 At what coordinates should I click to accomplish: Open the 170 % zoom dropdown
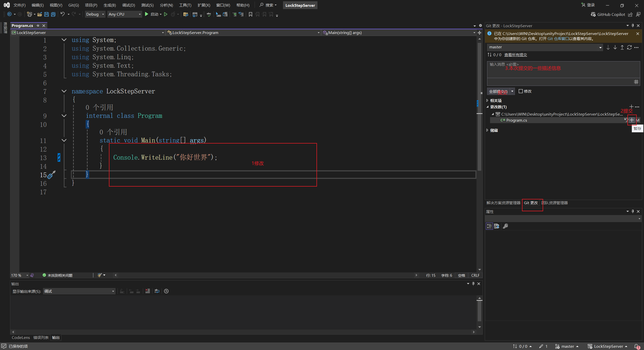19,275
